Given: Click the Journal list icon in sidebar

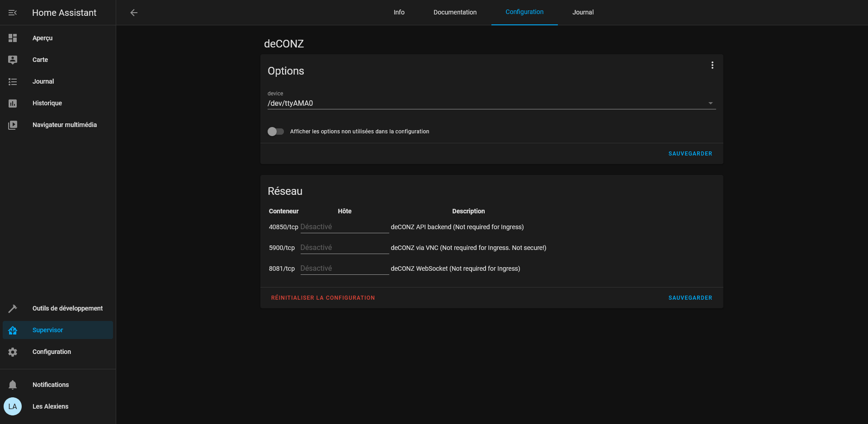Looking at the screenshot, I should coord(13,81).
